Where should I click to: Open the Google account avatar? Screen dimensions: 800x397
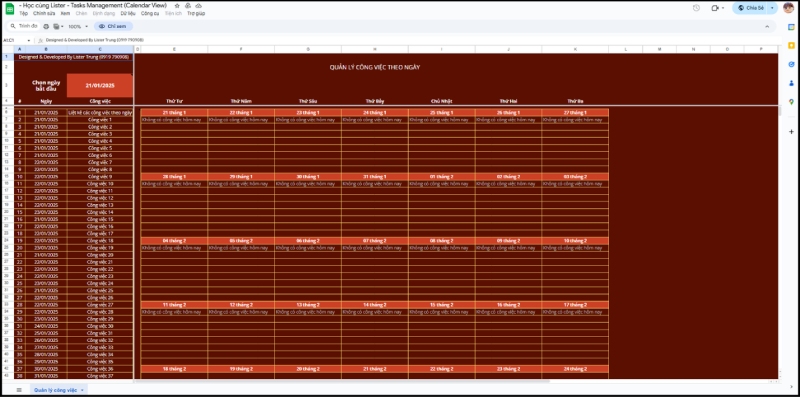pos(788,8)
